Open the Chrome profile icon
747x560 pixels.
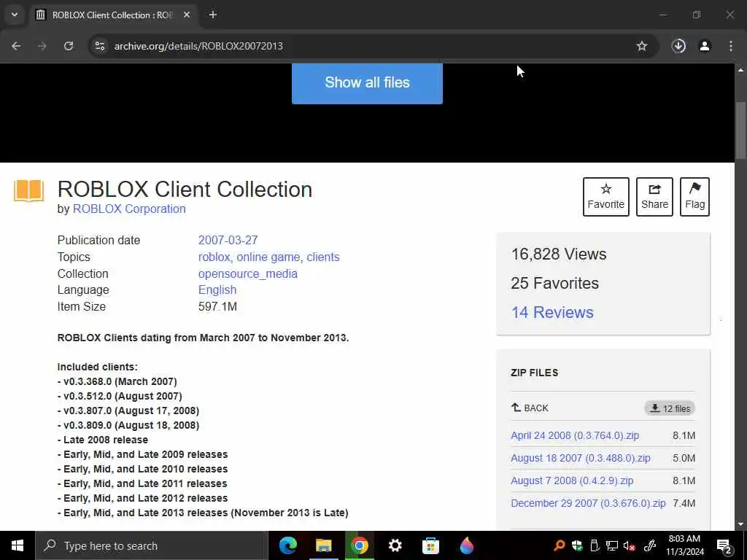point(705,46)
